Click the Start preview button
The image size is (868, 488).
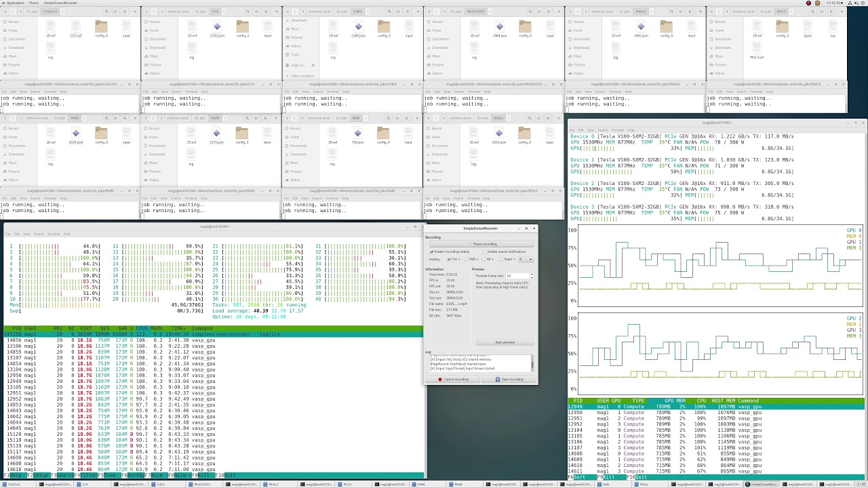click(505, 342)
